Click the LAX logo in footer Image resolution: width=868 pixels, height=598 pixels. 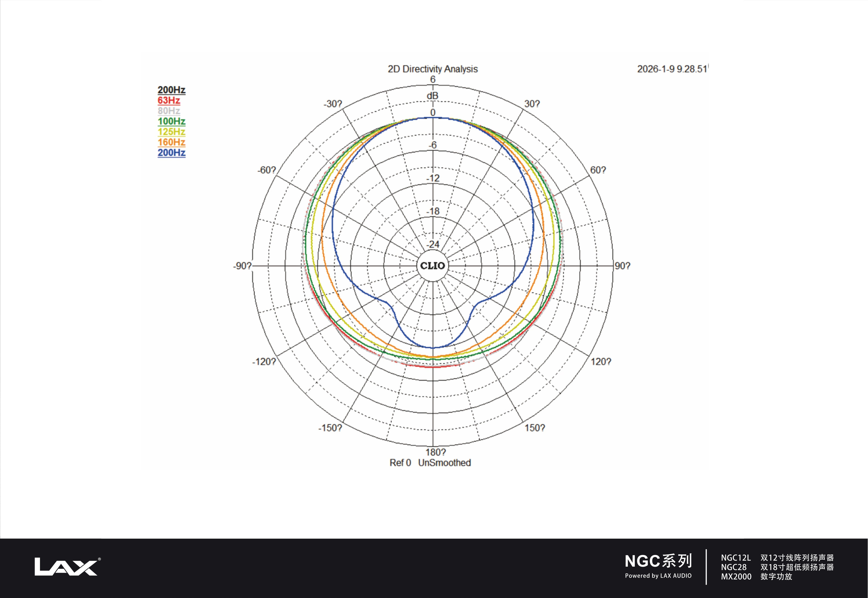point(67,566)
